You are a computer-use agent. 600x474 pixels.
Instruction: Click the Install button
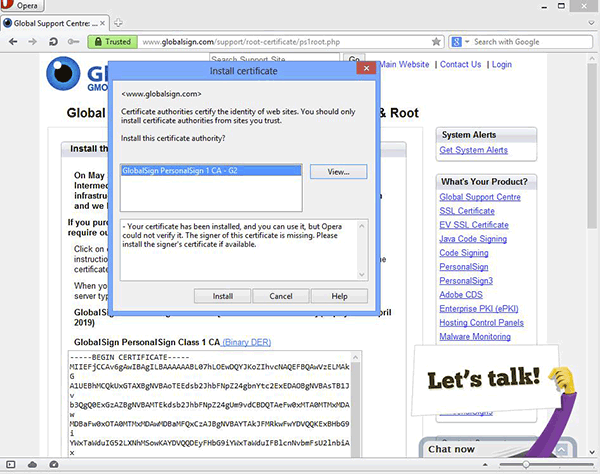pyautogui.click(x=222, y=296)
